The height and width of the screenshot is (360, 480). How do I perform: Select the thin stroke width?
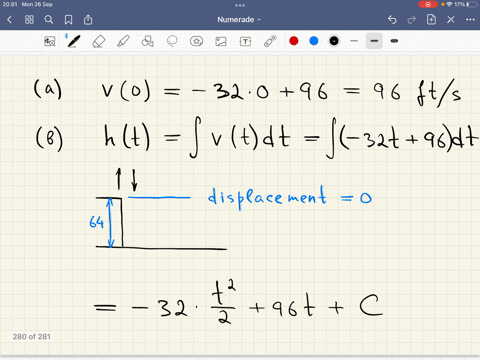(x=354, y=41)
